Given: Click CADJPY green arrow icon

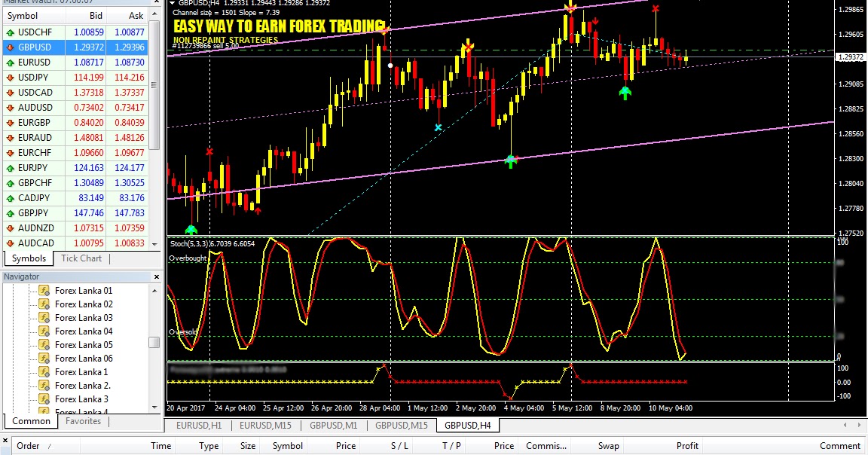Looking at the screenshot, I should point(10,198).
